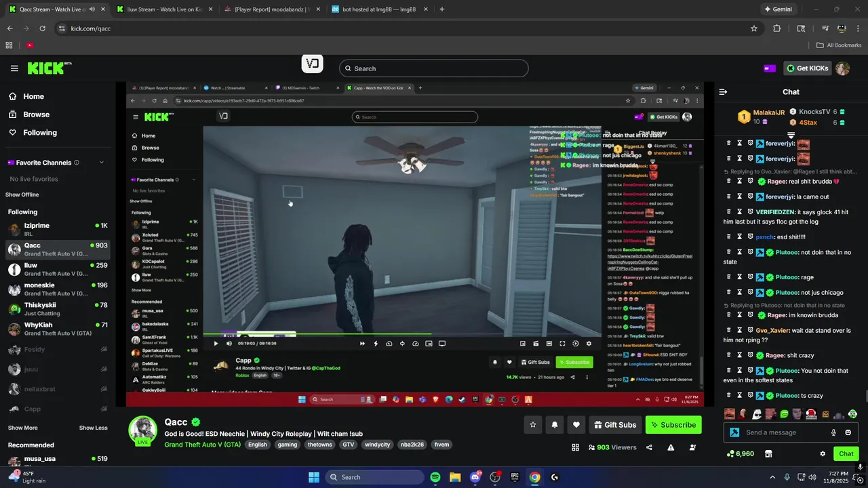Click the Chrome apps grid icon
The image size is (868, 488).
coord(9,45)
